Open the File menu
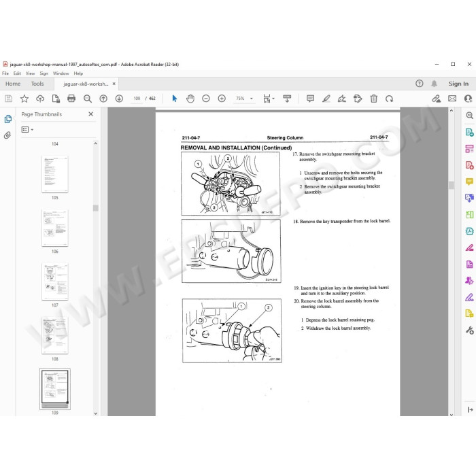 [5, 73]
